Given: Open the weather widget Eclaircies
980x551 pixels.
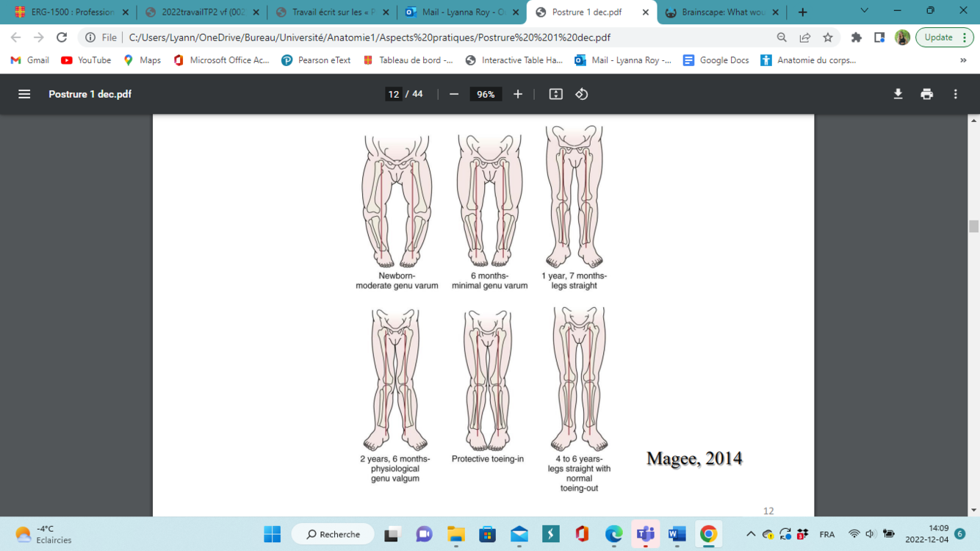Looking at the screenshot, I should 44,534.
